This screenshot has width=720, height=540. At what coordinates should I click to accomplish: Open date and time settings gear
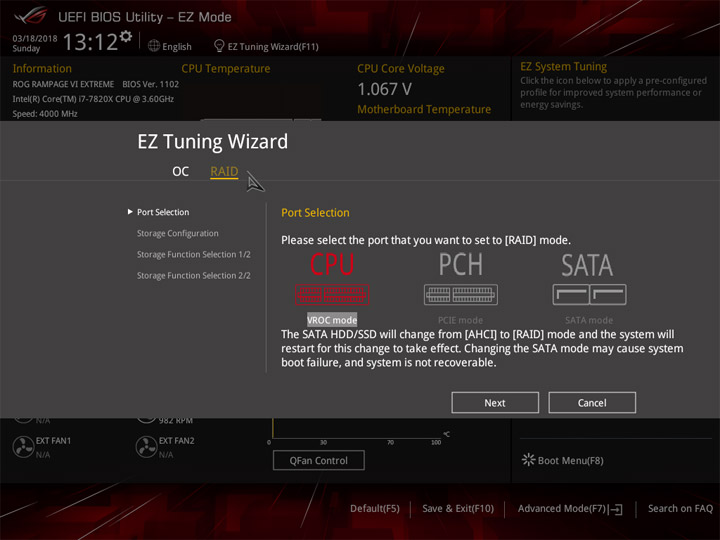(126, 36)
